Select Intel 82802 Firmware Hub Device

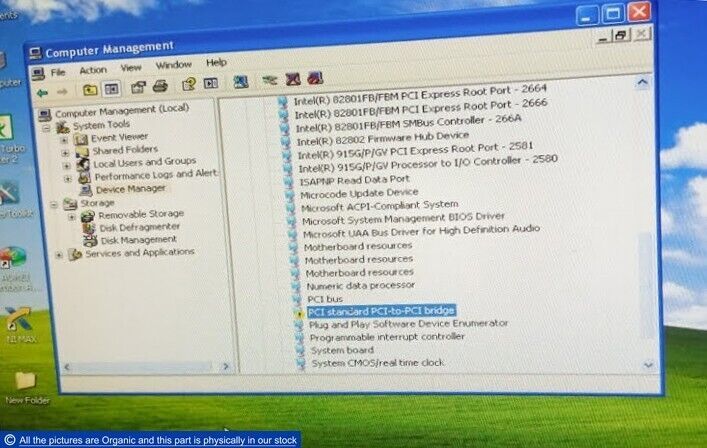pos(382,138)
